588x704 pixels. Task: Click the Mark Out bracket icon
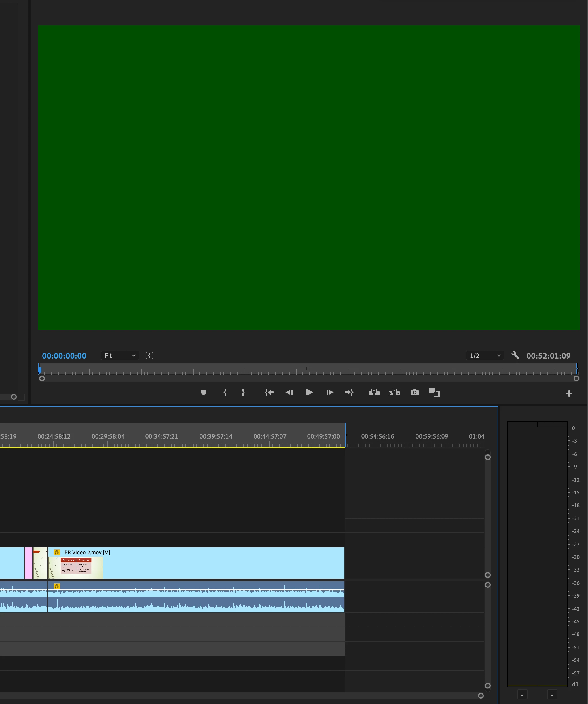(x=243, y=392)
